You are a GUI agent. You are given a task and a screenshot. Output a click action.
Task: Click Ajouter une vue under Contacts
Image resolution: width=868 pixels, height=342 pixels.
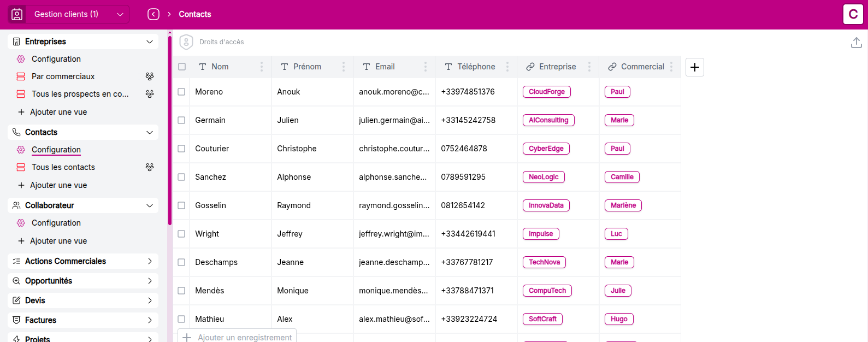pos(52,185)
